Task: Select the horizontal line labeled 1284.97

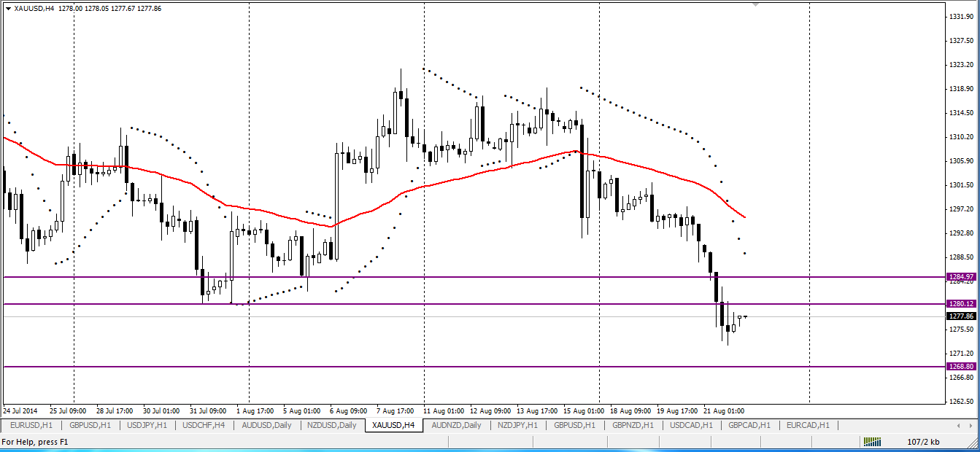Action: click(474, 277)
